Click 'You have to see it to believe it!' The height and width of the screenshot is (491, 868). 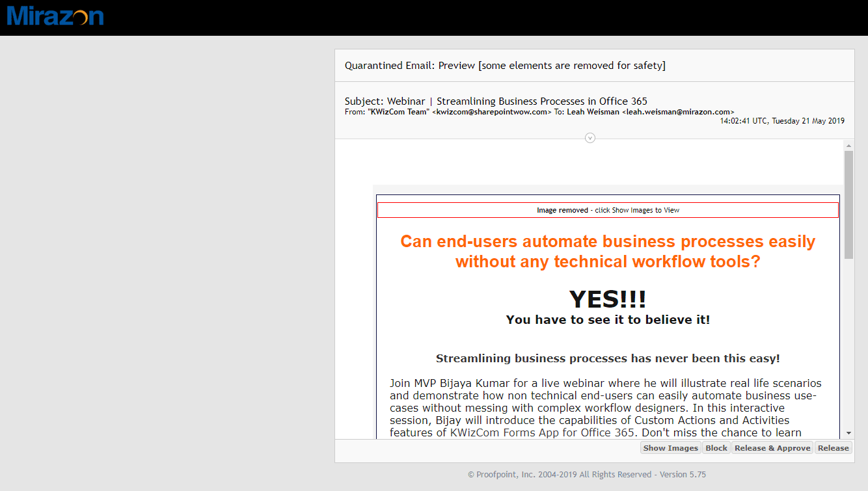click(608, 320)
